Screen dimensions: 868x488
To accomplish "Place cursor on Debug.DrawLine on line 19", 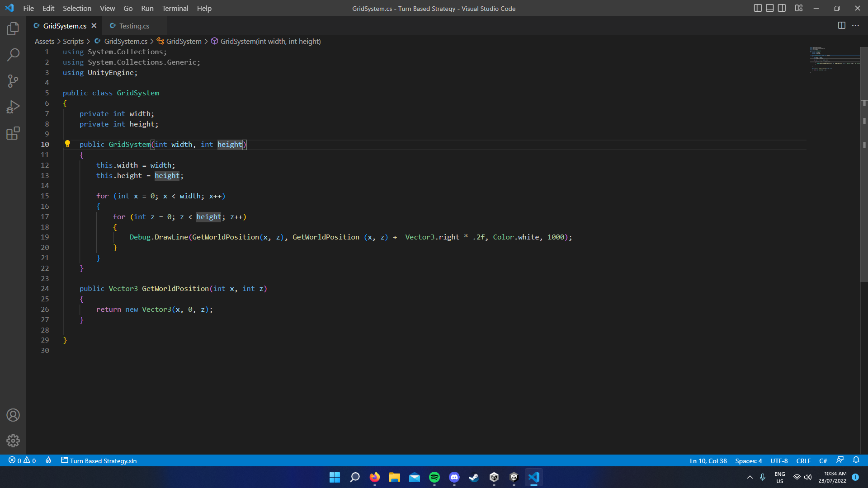I will pyautogui.click(x=158, y=237).
